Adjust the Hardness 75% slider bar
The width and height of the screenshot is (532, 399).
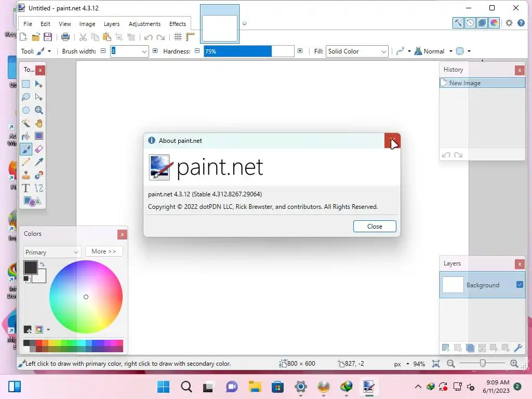coord(249,51)
